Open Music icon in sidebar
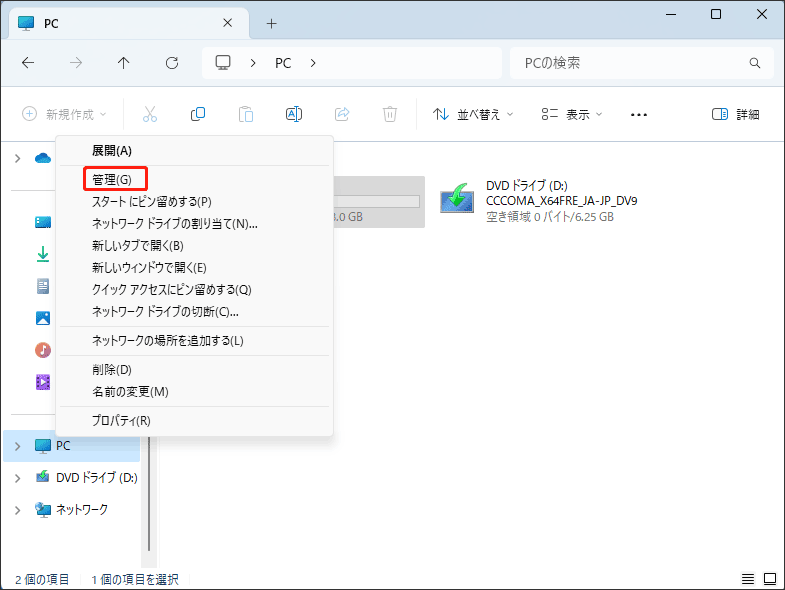Viewport: 785px width, 590px height. click(43, 350)
